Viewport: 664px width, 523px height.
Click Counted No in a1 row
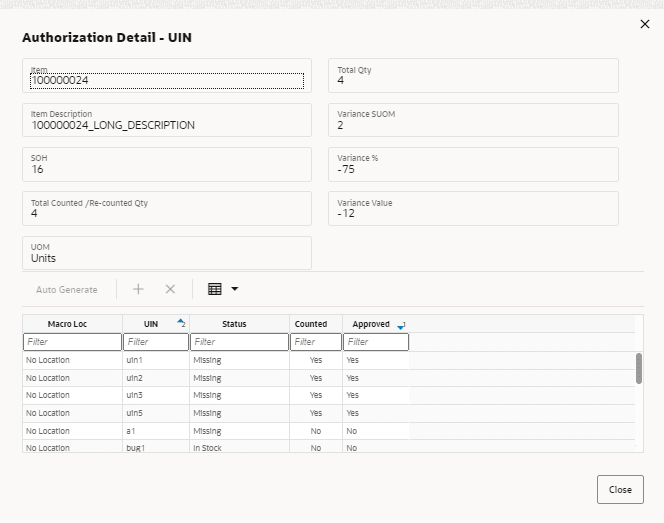pyautogui.click(x=316, y=431)
